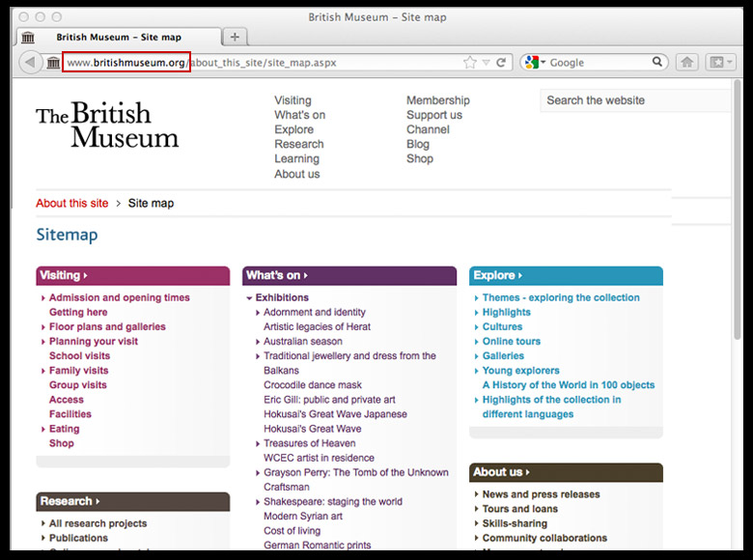Click the Search the website field
The height and width of the screenshot is (560, 753).
[x=632, y=100]
